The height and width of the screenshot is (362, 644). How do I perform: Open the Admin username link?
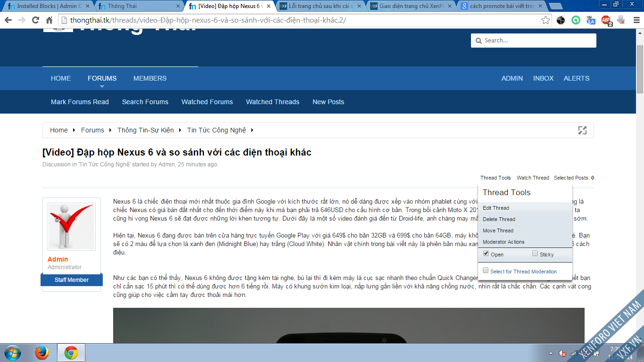click(58, 259)
